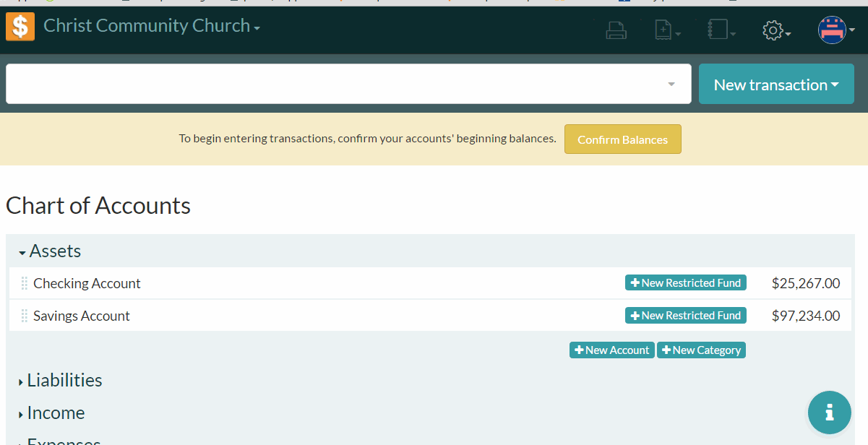Click the orange dollar sign app logo
The width and height of the screenshot is (868, 445).
[x=20, y=27]
